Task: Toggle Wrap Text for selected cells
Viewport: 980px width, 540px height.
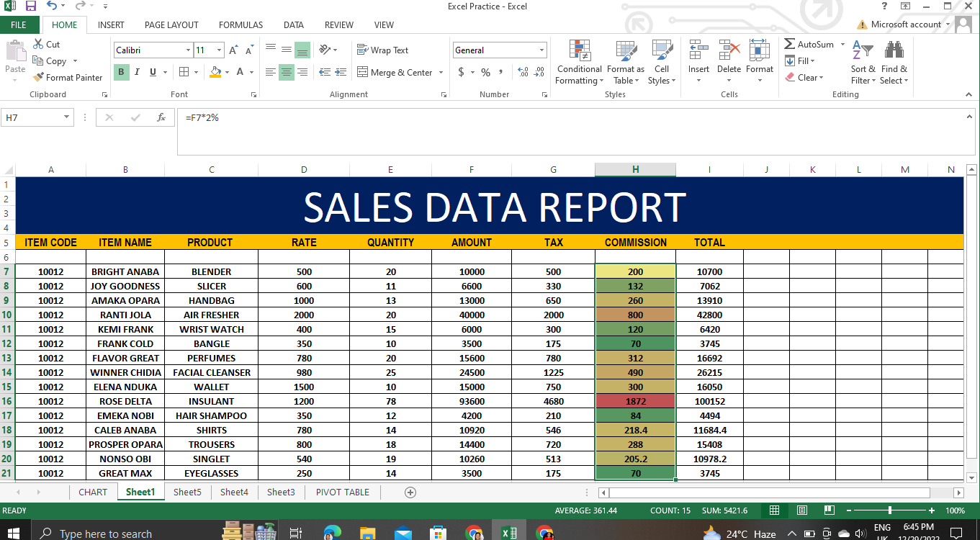Action: (382, 50)
